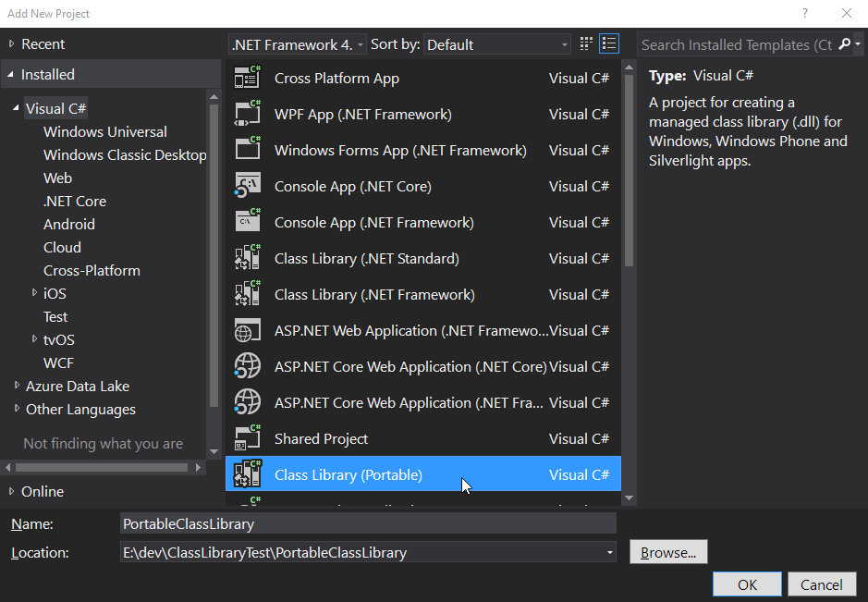Click the search magnifier icon
Viewport: 868px width, 602px height.
click(844, 44)
